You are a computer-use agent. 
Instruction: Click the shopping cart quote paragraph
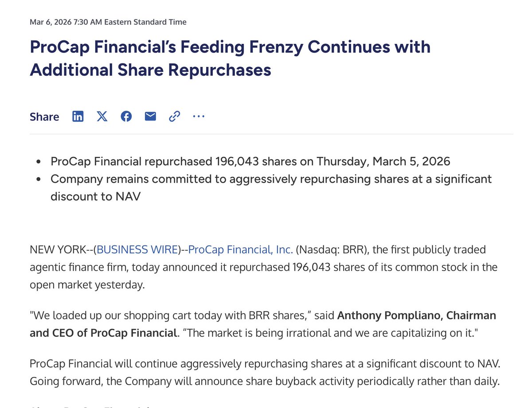pyautogui.click(x=262, y=324)
